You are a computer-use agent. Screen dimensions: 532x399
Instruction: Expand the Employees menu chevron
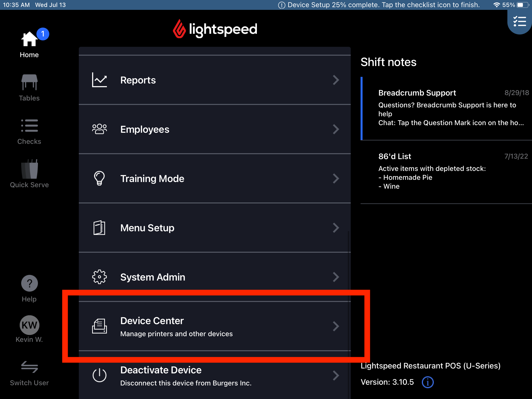coord(336,129)
